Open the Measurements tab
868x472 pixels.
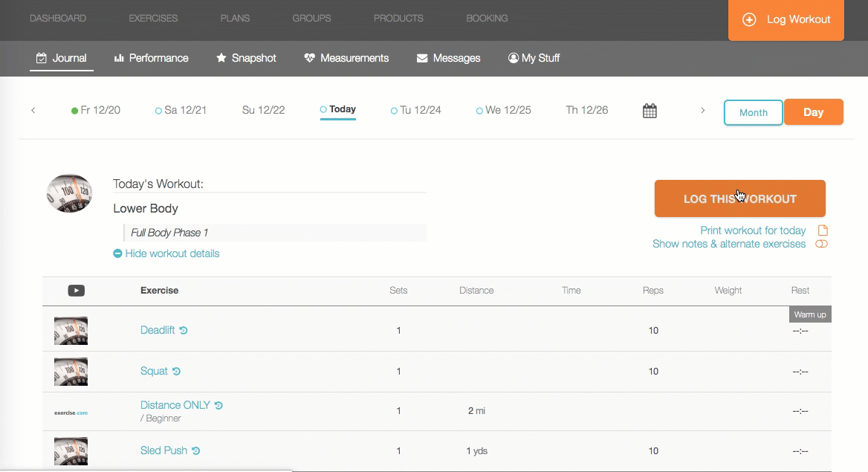coord(346,58)
